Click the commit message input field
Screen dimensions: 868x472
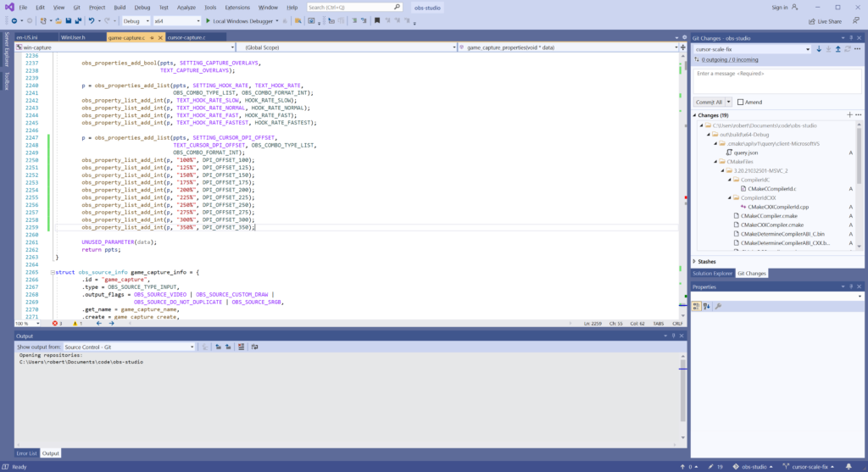pos(777,81)
